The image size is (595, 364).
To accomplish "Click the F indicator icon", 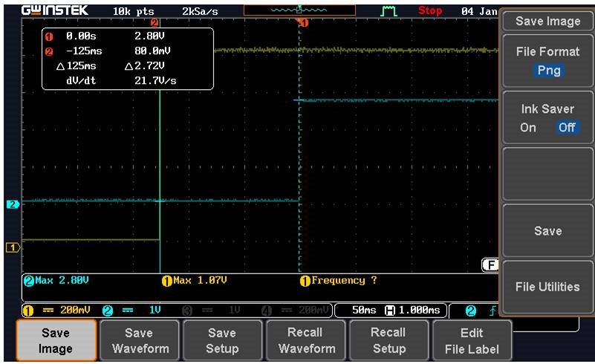I will point(490,265).
